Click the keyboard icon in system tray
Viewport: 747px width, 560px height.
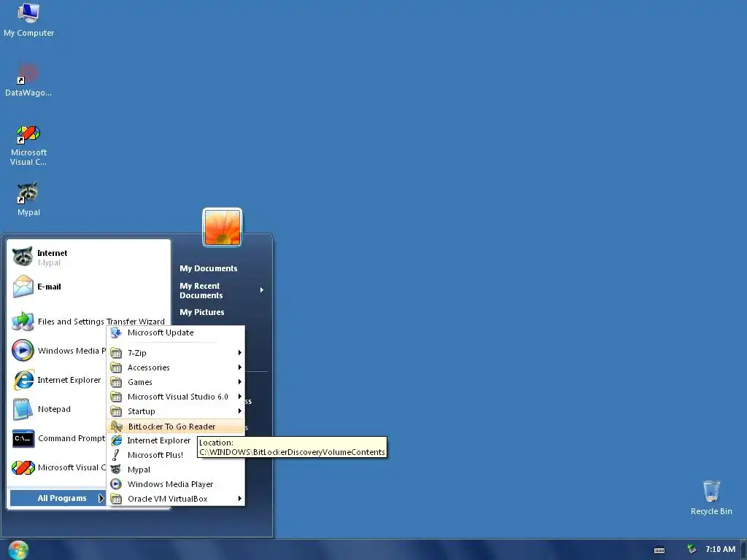click(x=659, y=550)
